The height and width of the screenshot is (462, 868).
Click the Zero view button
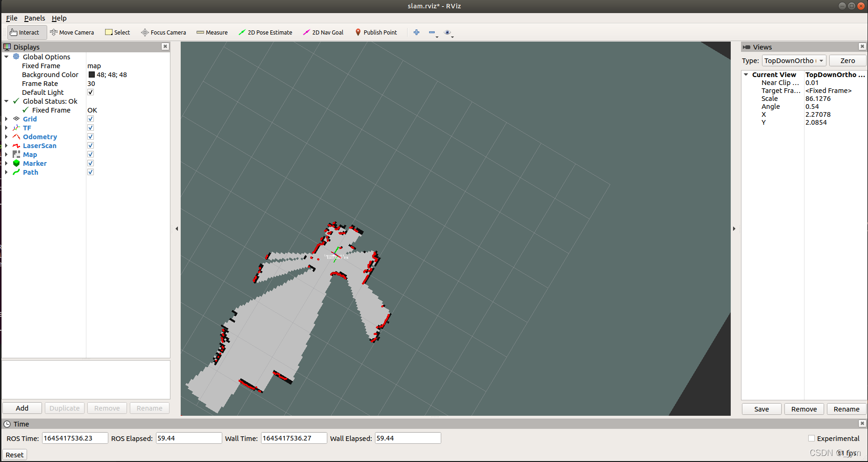click(847, 61)
